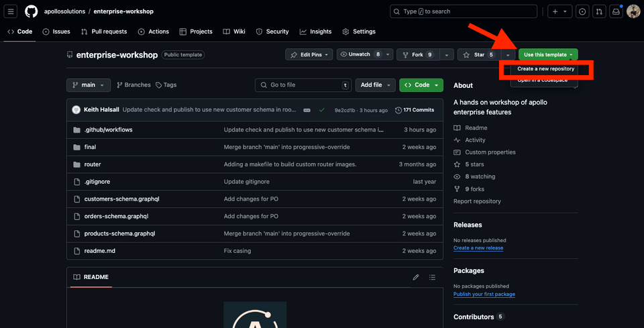
Task: Edit README with the pencil icon
Action: tap(416, 277)
